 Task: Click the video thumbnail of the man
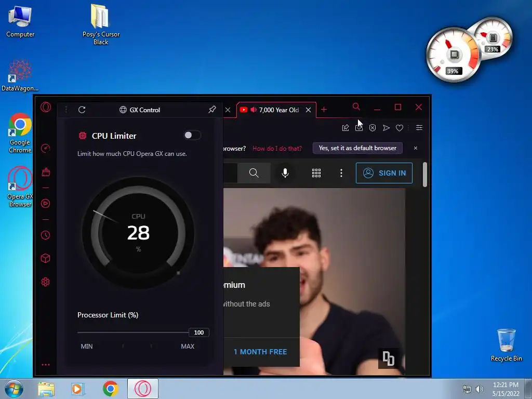[x=314, y=282]
